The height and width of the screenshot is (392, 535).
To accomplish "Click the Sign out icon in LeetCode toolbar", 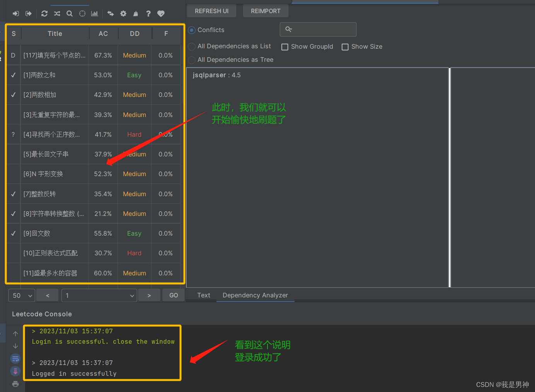I will 29,14.
